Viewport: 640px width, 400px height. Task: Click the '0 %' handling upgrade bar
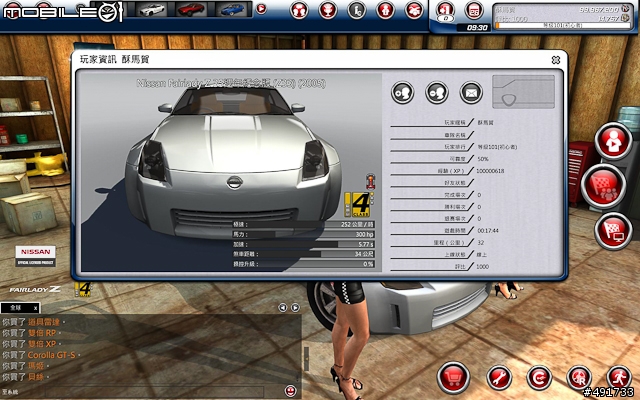(303, 264)
